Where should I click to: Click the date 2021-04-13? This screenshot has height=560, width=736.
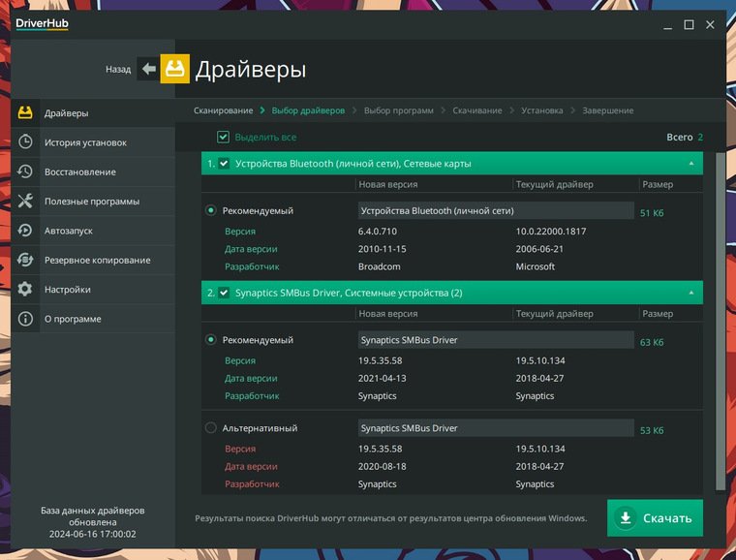(x=383, y=378)
